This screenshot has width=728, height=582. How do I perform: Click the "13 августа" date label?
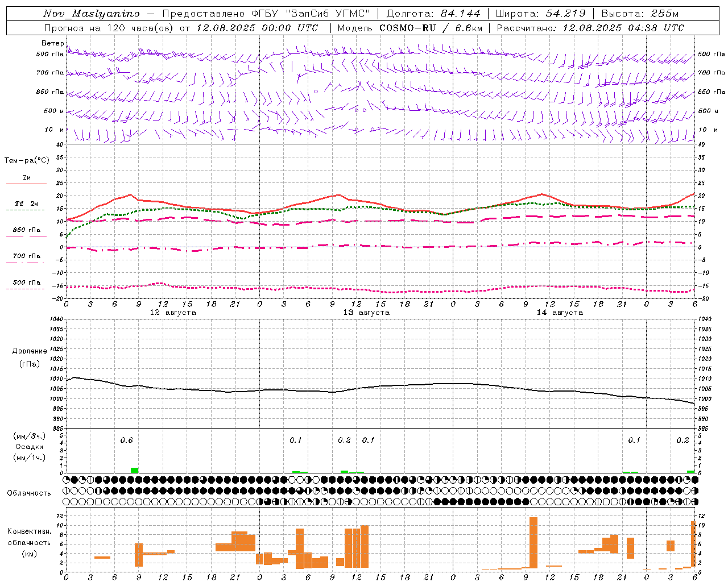click(366, 313)
